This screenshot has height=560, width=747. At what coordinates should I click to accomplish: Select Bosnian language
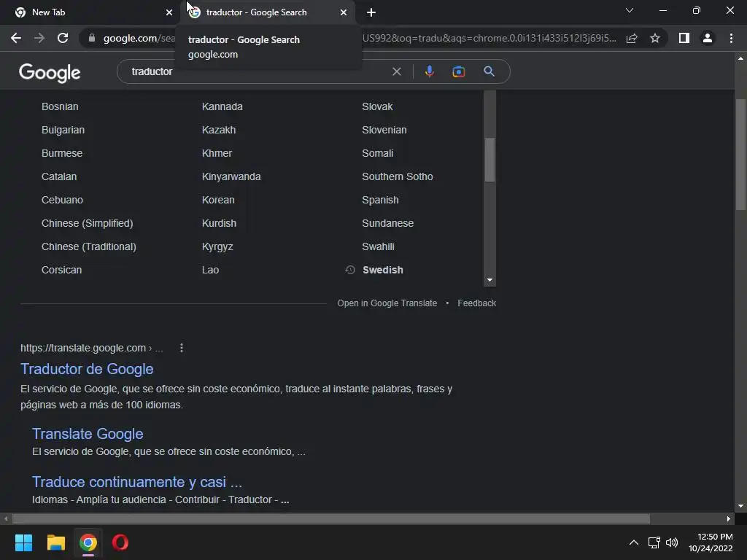tap(60, 106)
